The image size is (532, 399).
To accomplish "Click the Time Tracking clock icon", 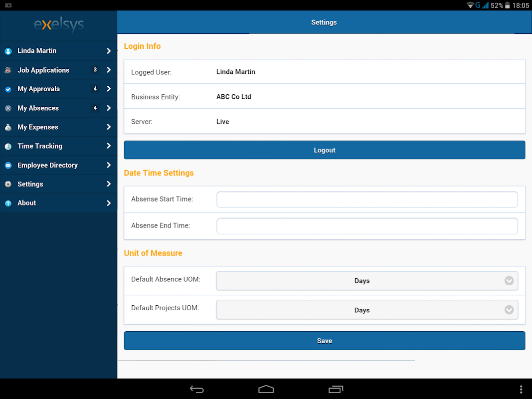I will pos(8,146).
